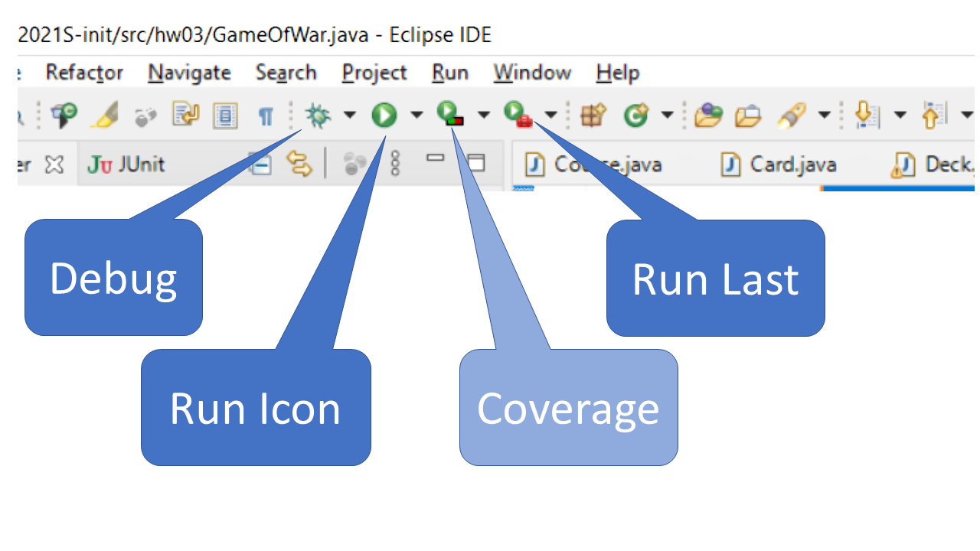Click the green Run icon
This screenshot has height=551, width=980.
[x=384, y=116]
